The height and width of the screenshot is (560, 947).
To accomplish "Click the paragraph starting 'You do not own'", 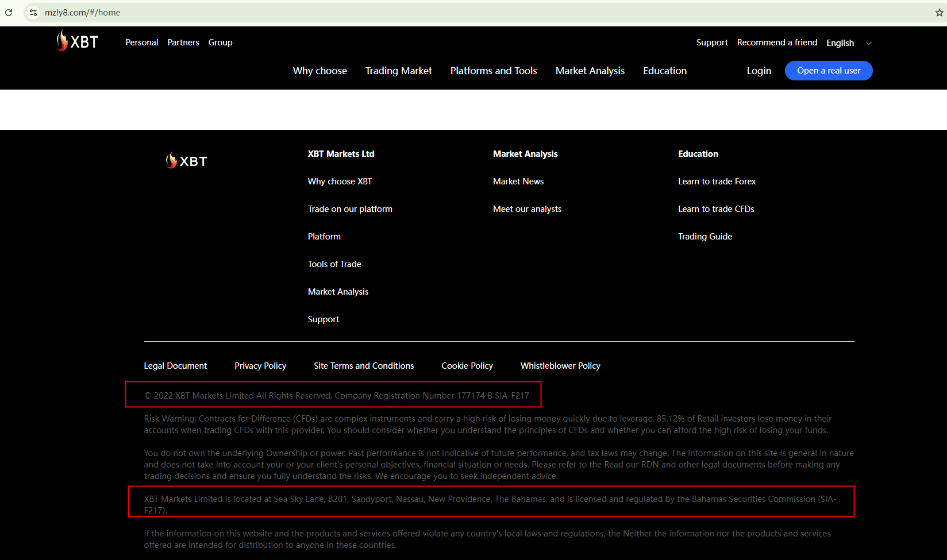I will click(x=499, y=465).
